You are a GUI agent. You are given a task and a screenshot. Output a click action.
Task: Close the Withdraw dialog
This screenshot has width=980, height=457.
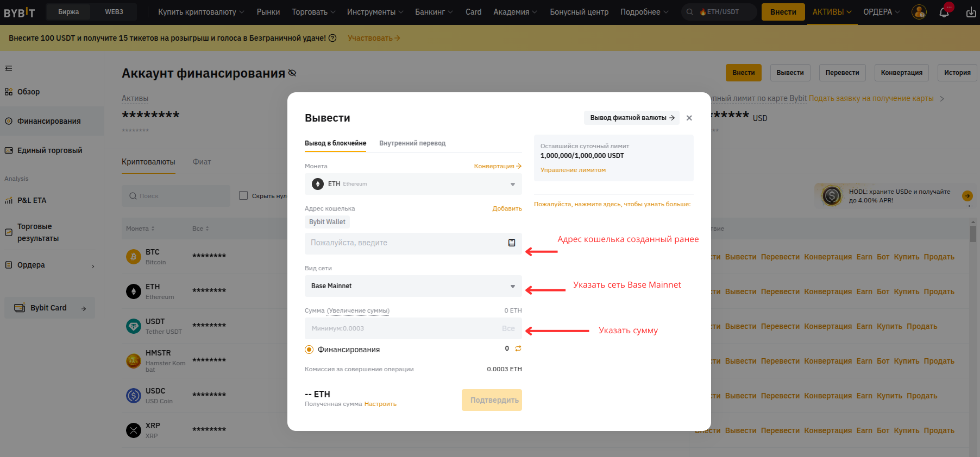pyautogui.click(x=689, y=118)
